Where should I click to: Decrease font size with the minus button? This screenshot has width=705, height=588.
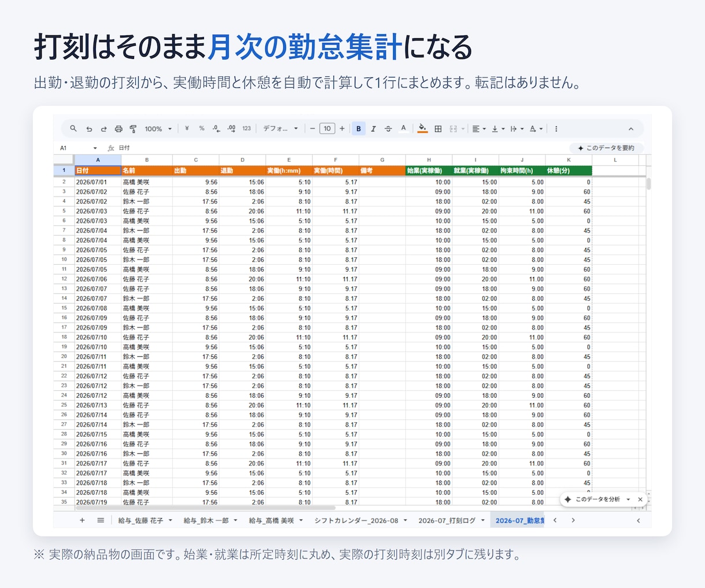click(x=313, y=128)
